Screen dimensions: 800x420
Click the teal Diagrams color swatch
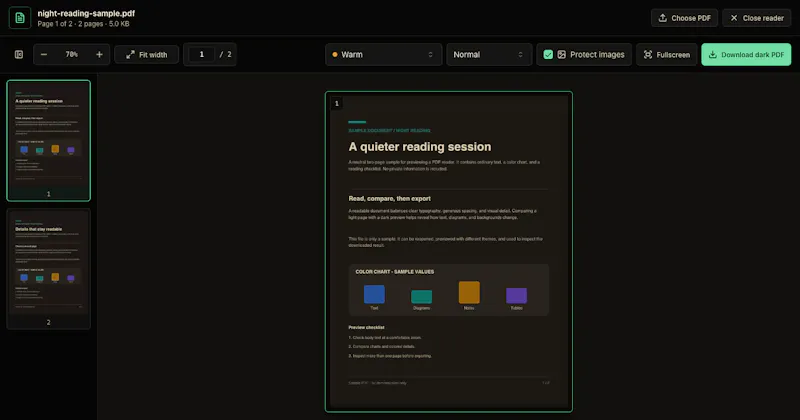tap(421, 297)
